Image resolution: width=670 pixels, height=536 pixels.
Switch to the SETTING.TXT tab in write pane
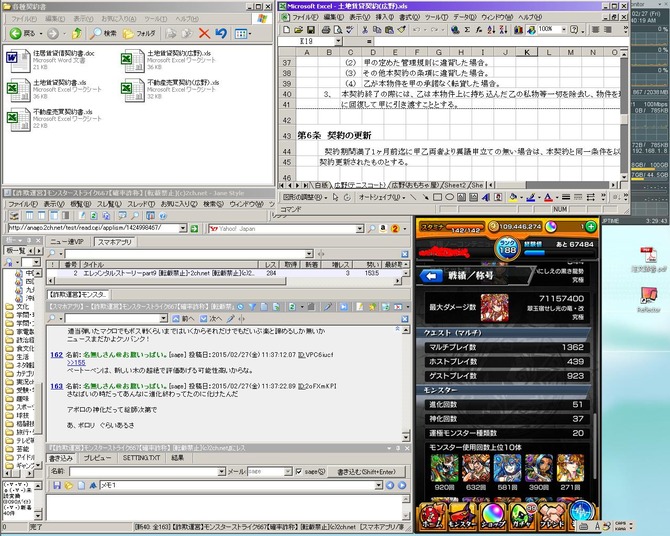point(141,458)
